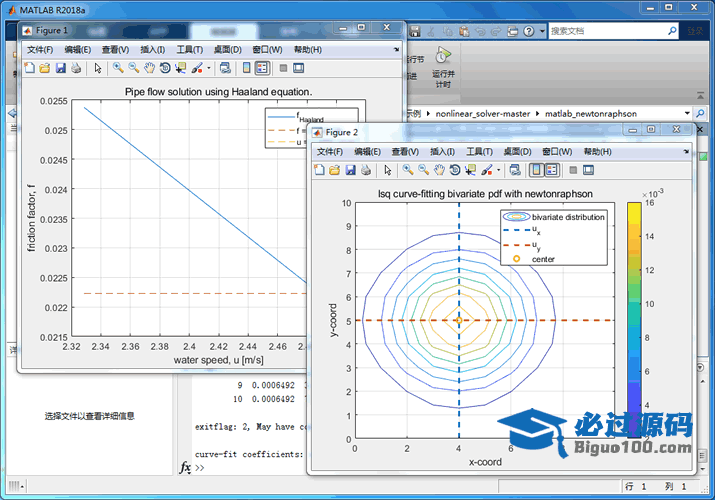Dock Figure 1 using menu bar arrow
Screen dimensions: 715x500
[x=396, y=49]
